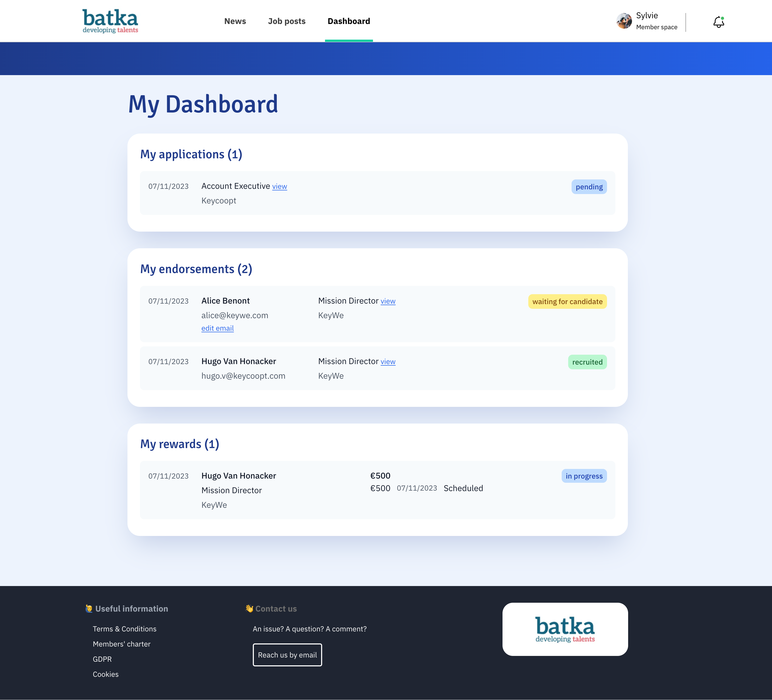The image size is (772, 700).
Task: Select the Dashboard navigation tab
Action: (x=348, y=21)
